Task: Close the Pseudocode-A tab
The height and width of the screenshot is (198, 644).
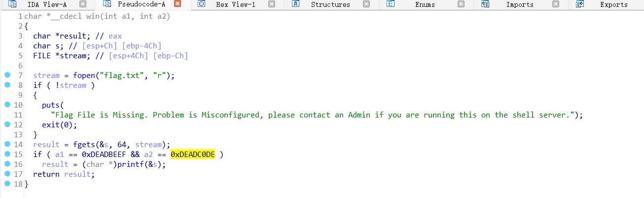Action: (x=178, y=4)
